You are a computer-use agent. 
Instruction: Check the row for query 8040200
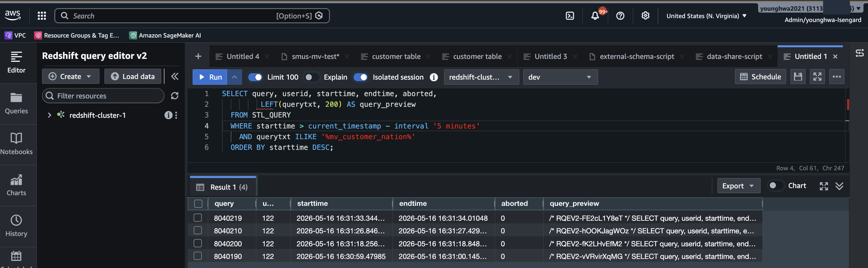[x=198, y=243]
